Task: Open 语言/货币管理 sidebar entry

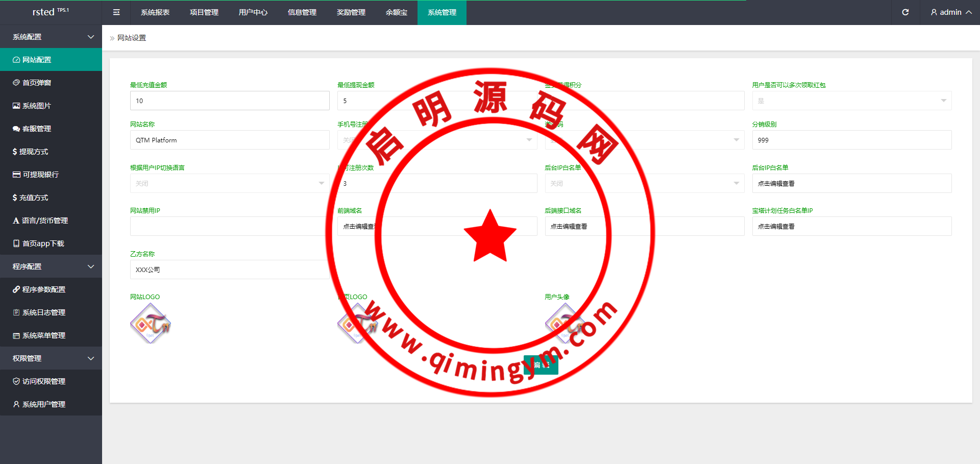Action: (44, 221)
